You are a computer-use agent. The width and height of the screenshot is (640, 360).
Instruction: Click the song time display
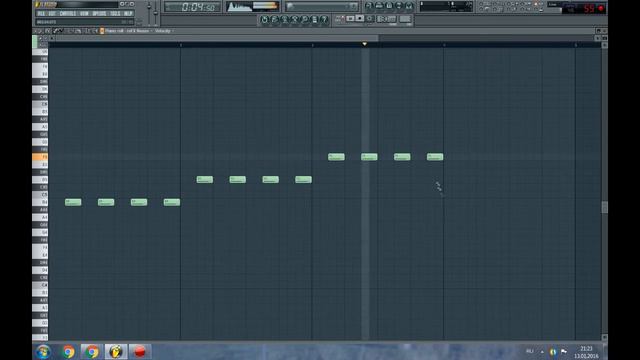[192, 7]
